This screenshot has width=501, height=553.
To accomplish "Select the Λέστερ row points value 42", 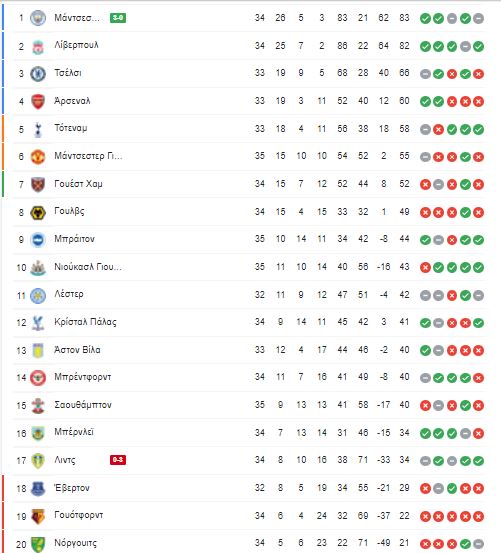I will pos(404,295).
